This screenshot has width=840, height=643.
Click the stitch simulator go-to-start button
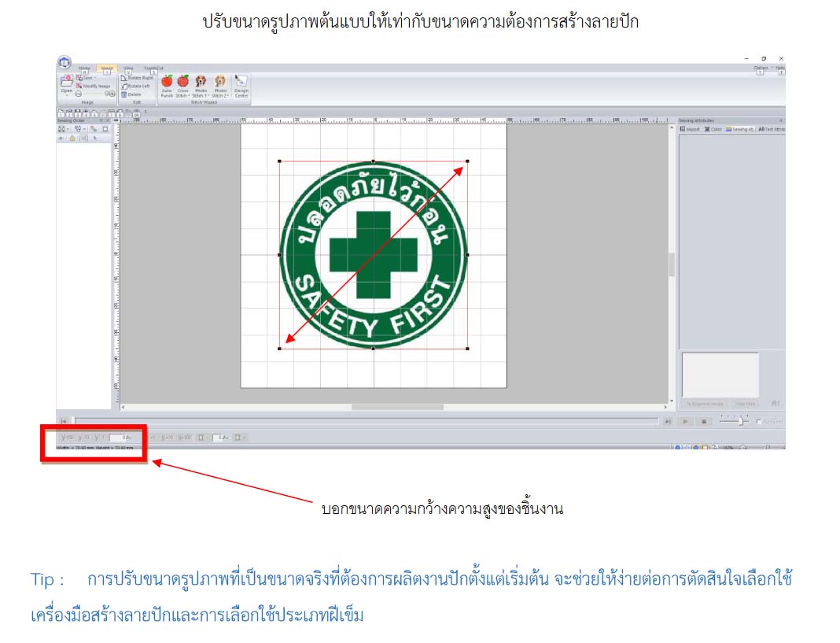tap(64, 422)
